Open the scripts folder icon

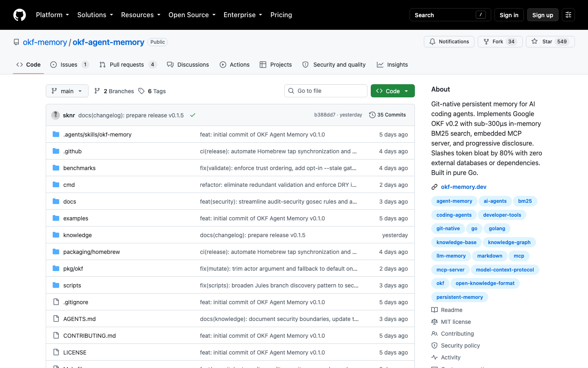pyautogui.click(x=56, y=285)
